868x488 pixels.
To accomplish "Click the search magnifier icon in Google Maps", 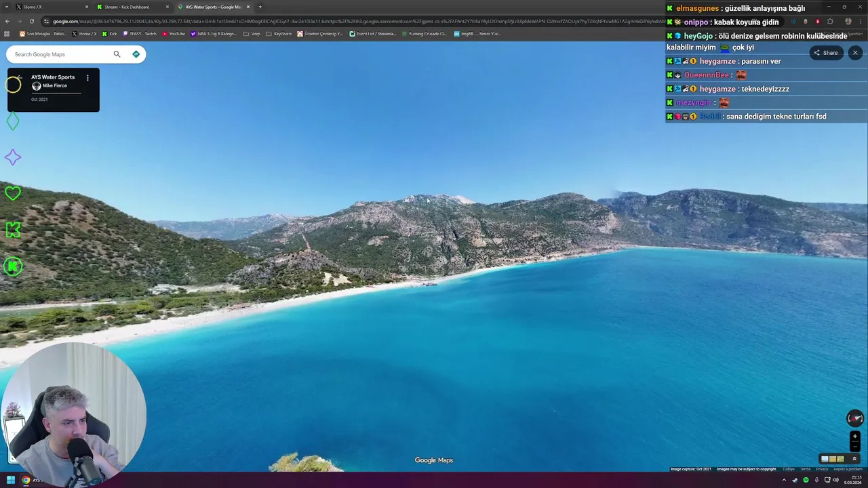I will [x=117, y=54].
